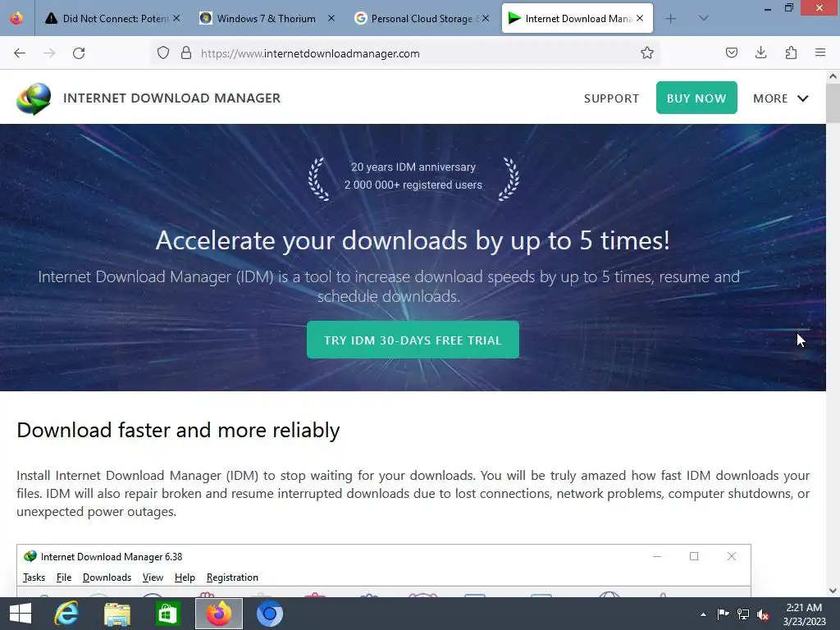This screenshot has width=840, height=630.
Task: Open Help menu in IDM screenshot
Action: coord(185,577)
